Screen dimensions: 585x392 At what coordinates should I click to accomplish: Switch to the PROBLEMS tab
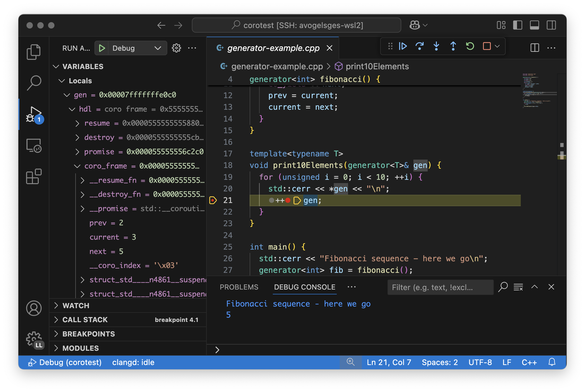pyautogui.click(x=239, y=287)
